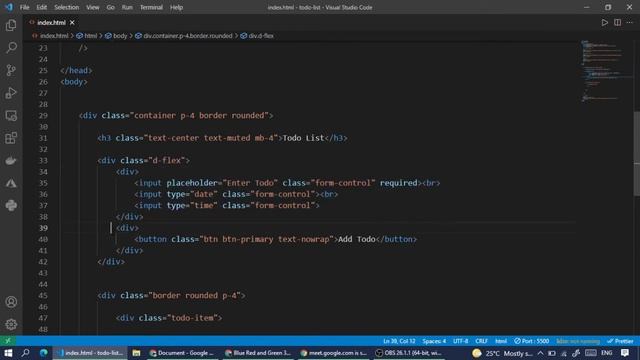Click the "Enter Todo" placeholder value
The image size is (640, 360).
pyautogui.click(x=250, y=183)
